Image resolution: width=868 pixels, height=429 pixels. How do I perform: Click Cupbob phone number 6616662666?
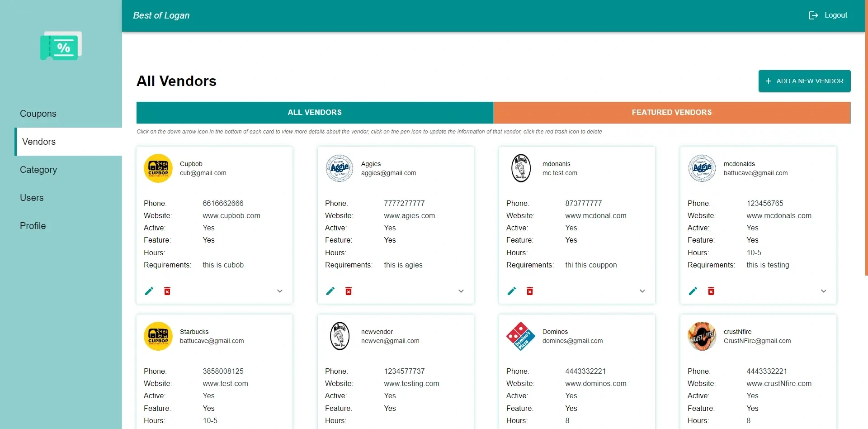click(223, 204)
